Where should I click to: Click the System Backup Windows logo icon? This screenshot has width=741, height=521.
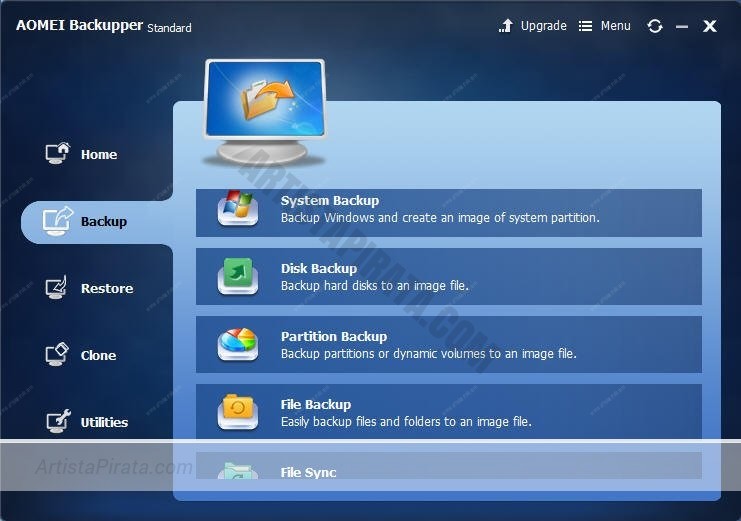[238, 208]
